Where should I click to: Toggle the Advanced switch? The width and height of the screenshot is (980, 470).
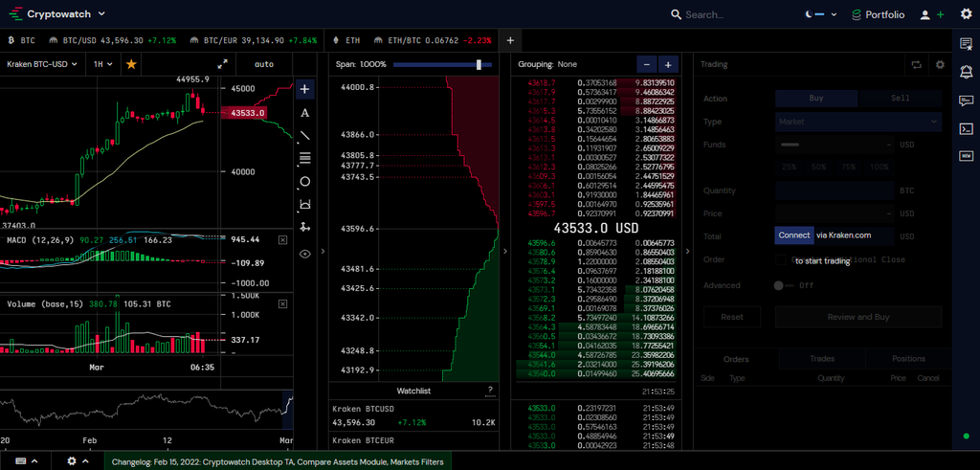point(782,285)
